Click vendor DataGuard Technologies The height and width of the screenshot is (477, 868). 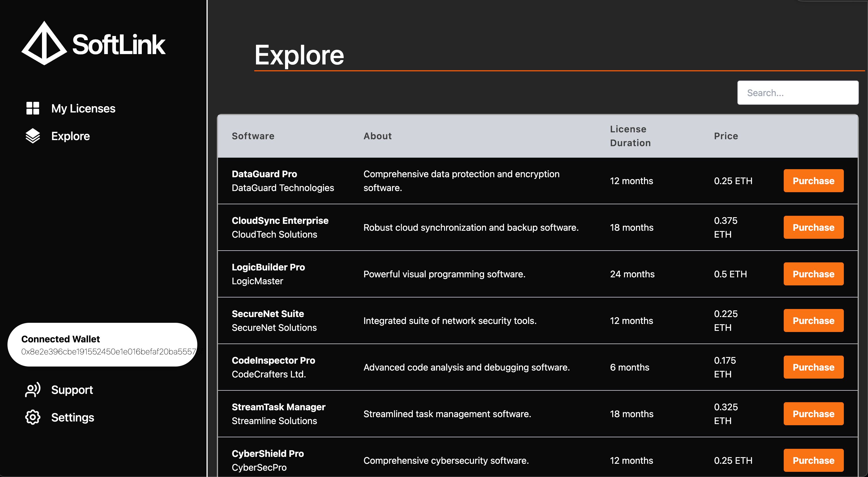click(283, 188)
